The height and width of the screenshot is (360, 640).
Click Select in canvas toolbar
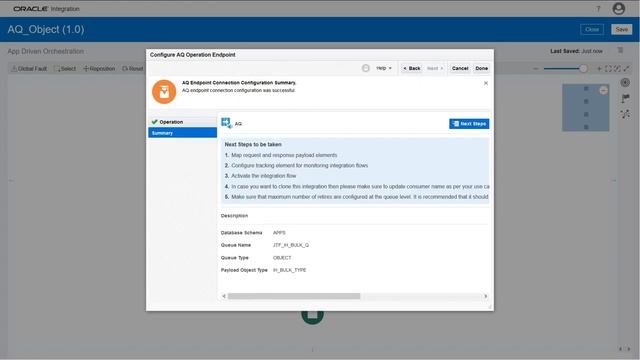[65, 69]
